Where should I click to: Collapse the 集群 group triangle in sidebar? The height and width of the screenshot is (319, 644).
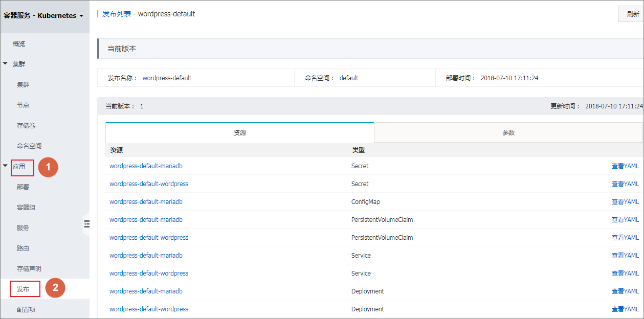(x=6, y=64)
